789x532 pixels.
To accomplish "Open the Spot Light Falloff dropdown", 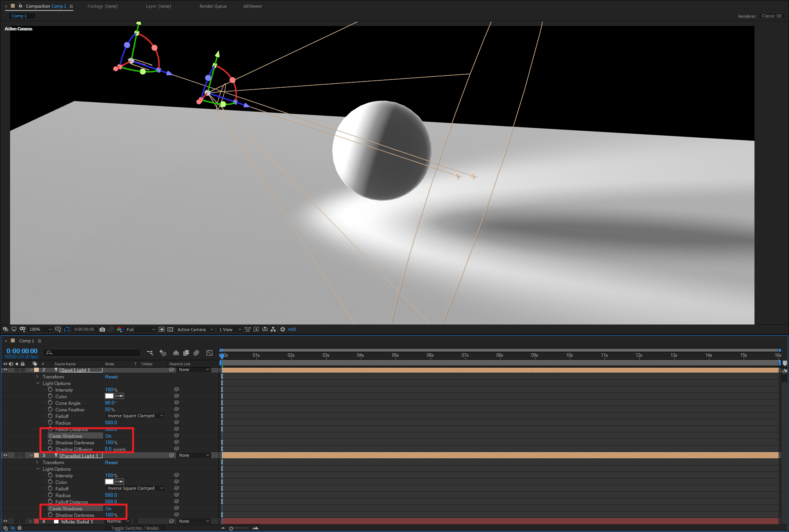I will tap(135, 416).
